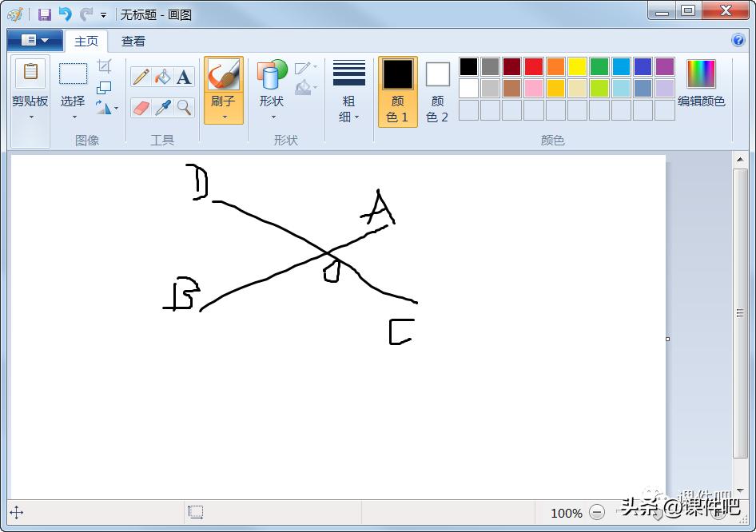Screen dimensions: 756x532
Task: Select the Pencil tool
Action: tap(141, 77)
